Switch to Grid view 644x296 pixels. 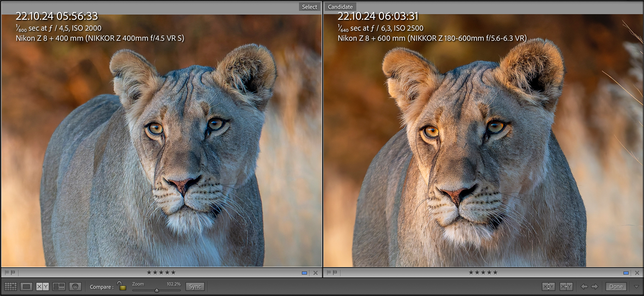pyautogui.click(x=11, y=287)
